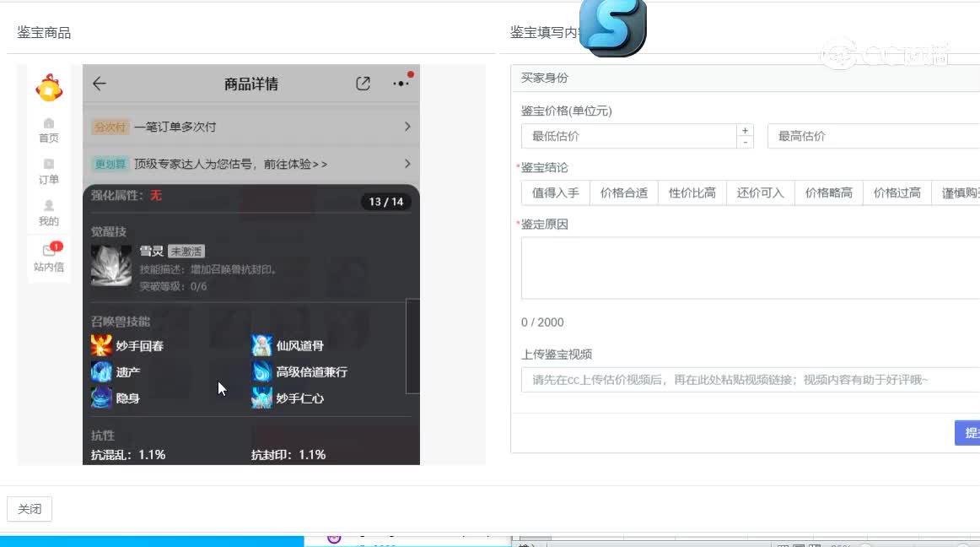This screenshot has width=980, height=547.
Task: Open the three-dot more menu
Action: [x=401, y=84]
